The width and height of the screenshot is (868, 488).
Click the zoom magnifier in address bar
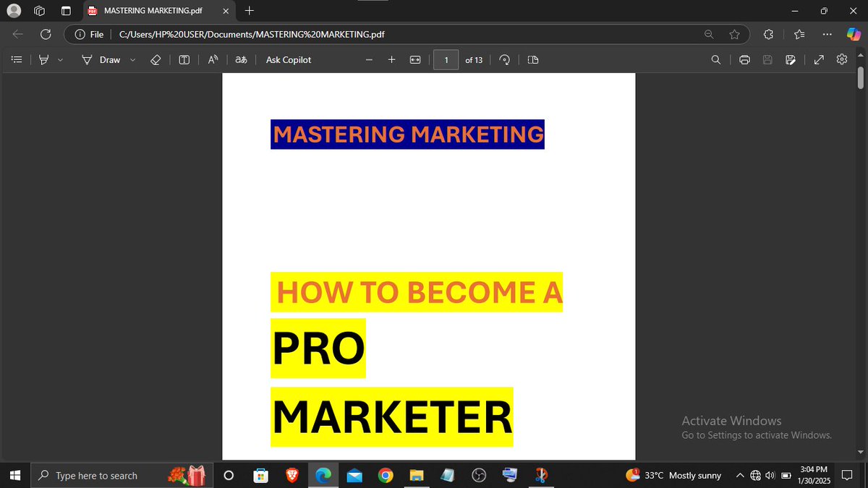710,34
